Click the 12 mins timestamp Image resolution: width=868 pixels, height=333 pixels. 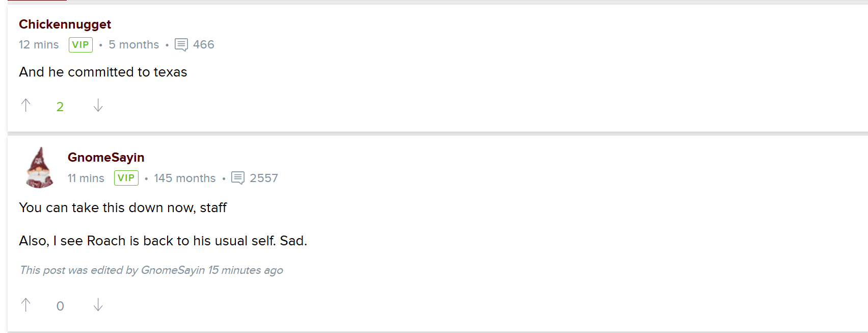[x=39, y=45]
